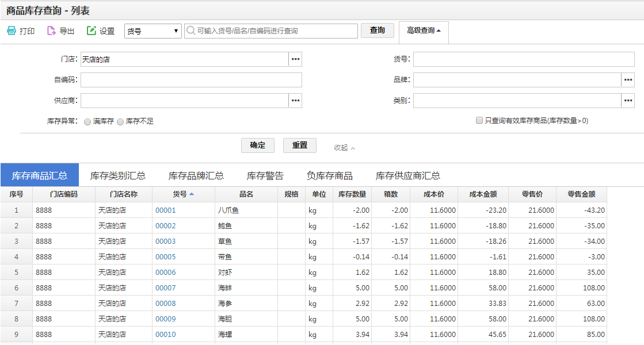Open the 货号 search-type dropdown

point(153,31)
